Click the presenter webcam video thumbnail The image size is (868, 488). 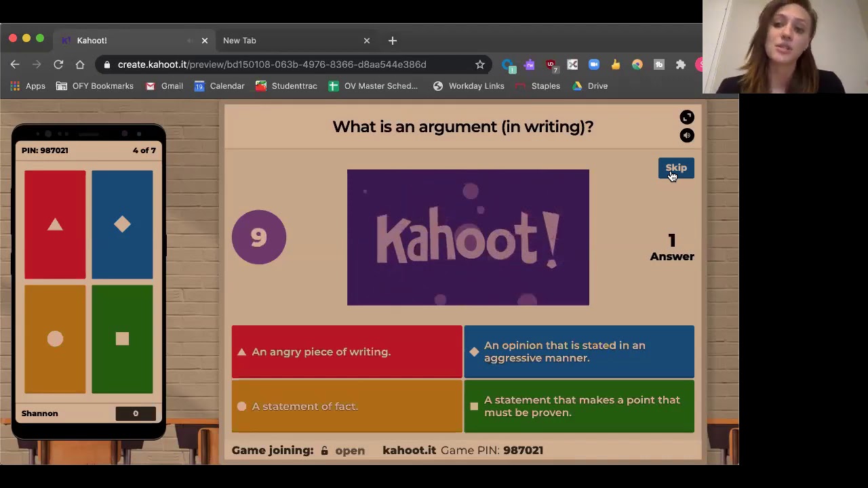click(785, 47)
